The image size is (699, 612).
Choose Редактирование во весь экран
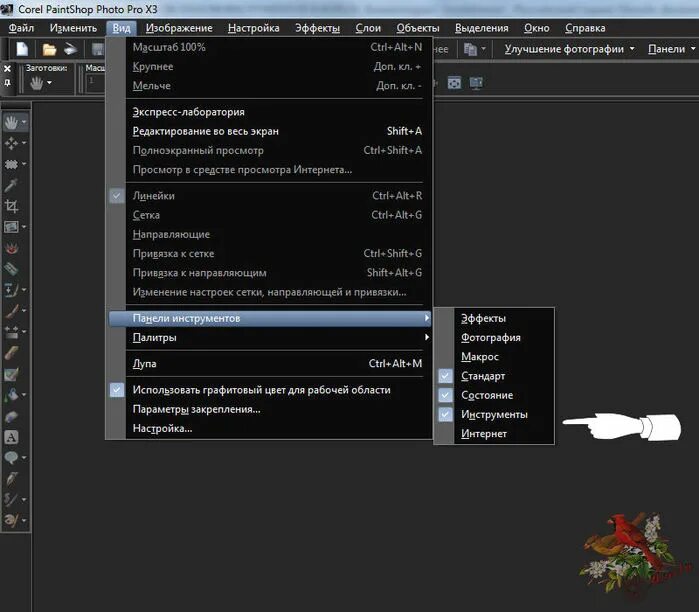coord(270,131)
